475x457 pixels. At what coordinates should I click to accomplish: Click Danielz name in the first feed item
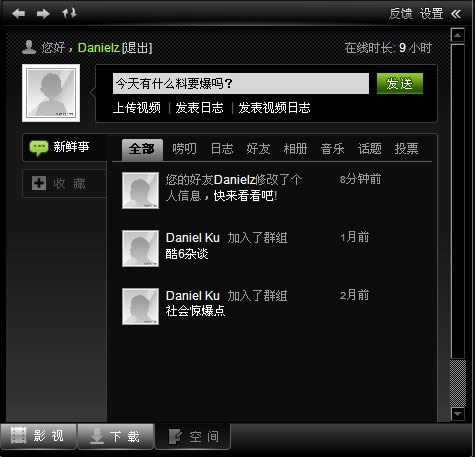234,180
